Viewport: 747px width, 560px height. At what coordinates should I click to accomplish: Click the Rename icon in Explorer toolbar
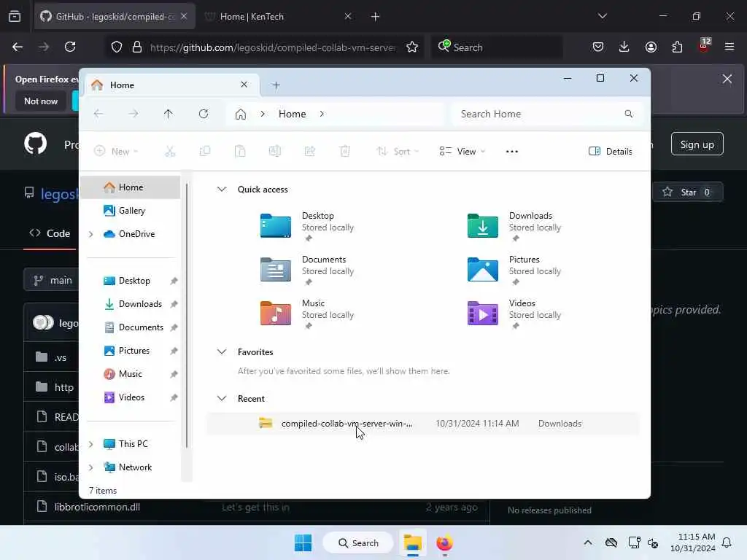[275, 152]
